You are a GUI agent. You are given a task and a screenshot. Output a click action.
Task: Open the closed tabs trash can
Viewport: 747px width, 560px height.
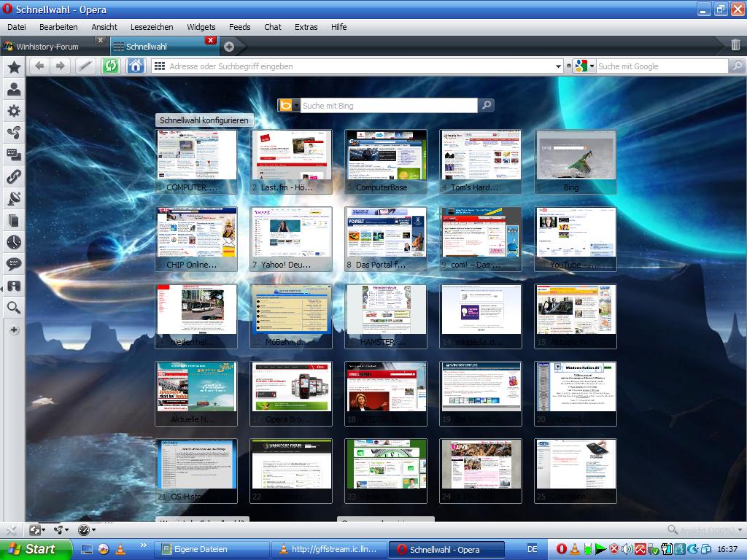pos(735,45)
